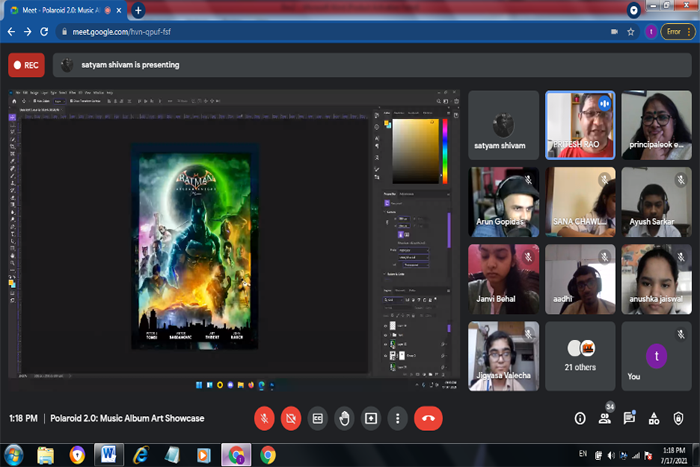Screen dimensions: 700x467
Task: Select the Jigyasa Valecha video tile
Action: coord(504,356)
